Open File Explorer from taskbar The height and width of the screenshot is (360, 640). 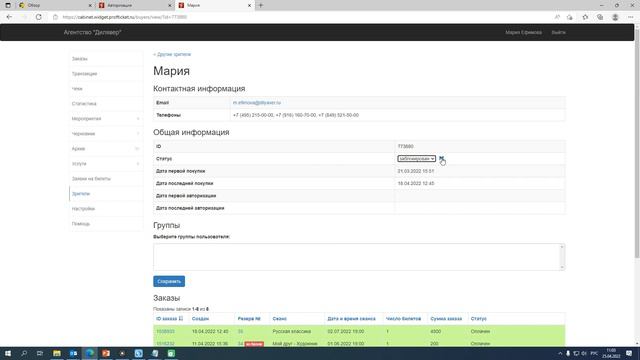coord(57,353)
